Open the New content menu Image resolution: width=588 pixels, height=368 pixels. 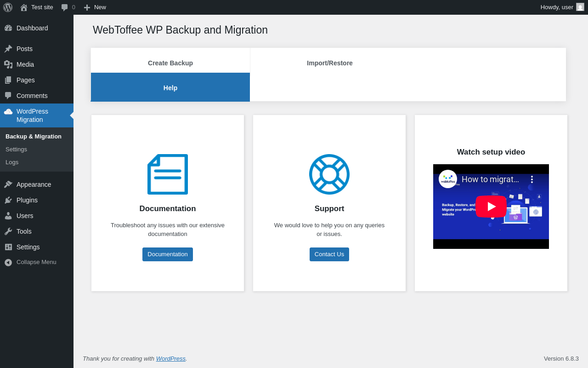pos(95,7)
